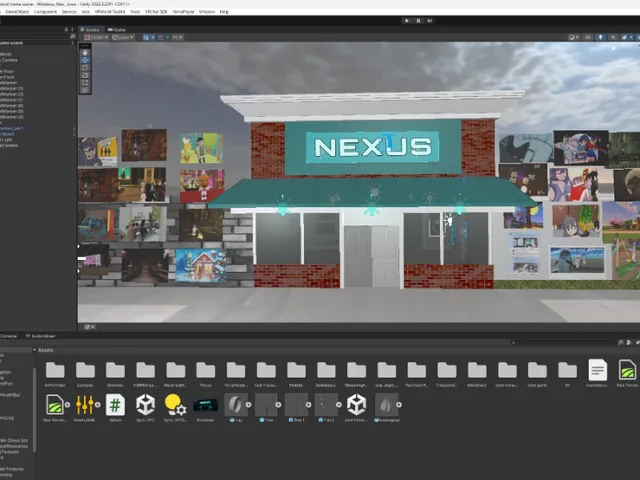Select Chess Set folder in Project tree
This screenshot has width=640, height=480.
click(14, 440)
